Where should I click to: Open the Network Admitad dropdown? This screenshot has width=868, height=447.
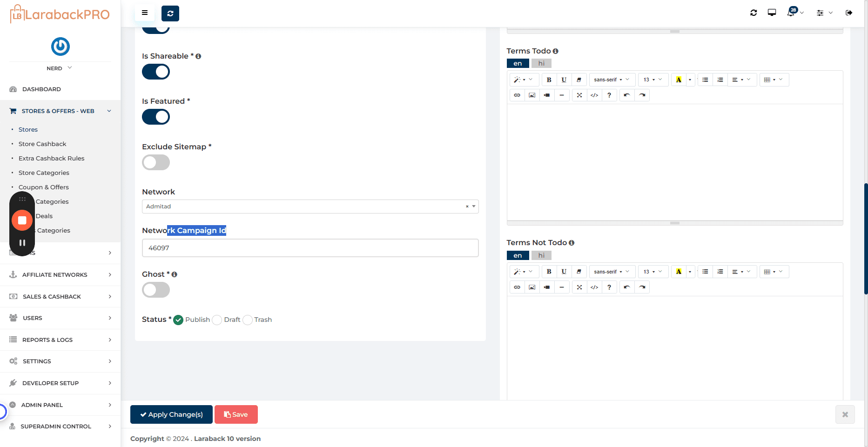pos(310,207)
